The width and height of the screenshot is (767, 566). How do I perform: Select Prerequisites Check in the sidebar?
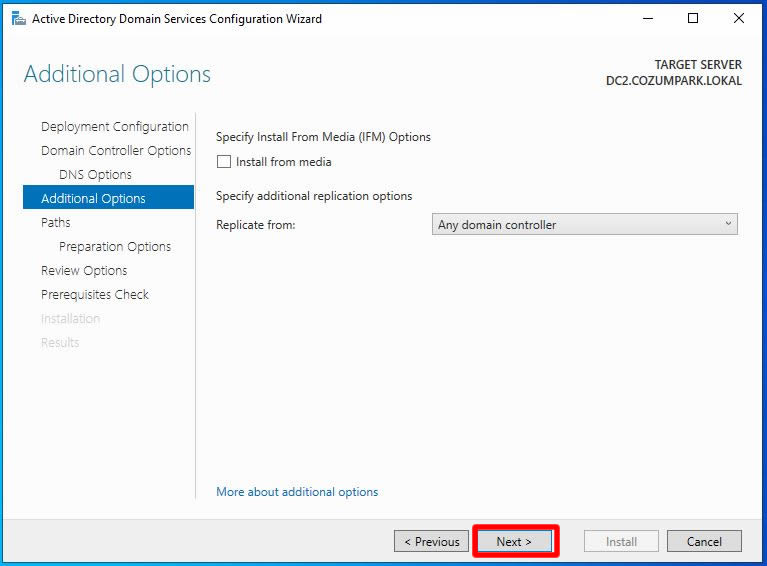pyautogui.click(x=94, y=295)
